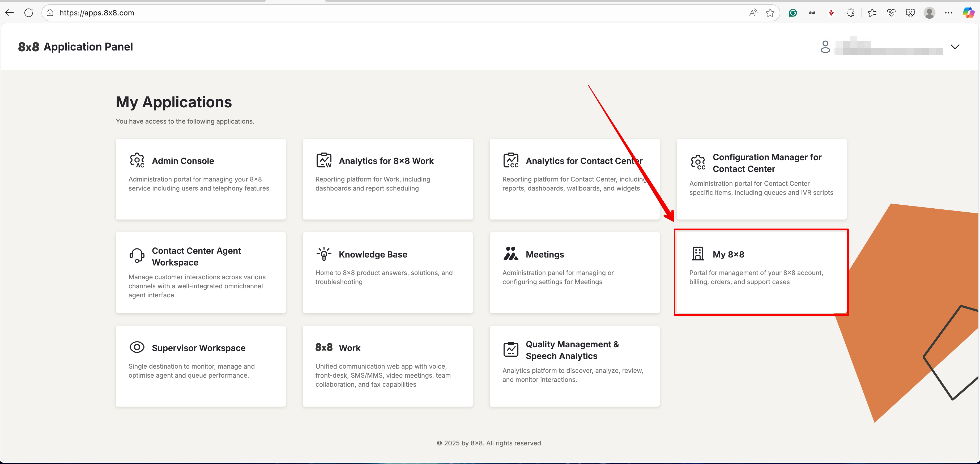
Task: Click the Analytics for 8x8 Work icon
Action: click(x=324, y=160)
